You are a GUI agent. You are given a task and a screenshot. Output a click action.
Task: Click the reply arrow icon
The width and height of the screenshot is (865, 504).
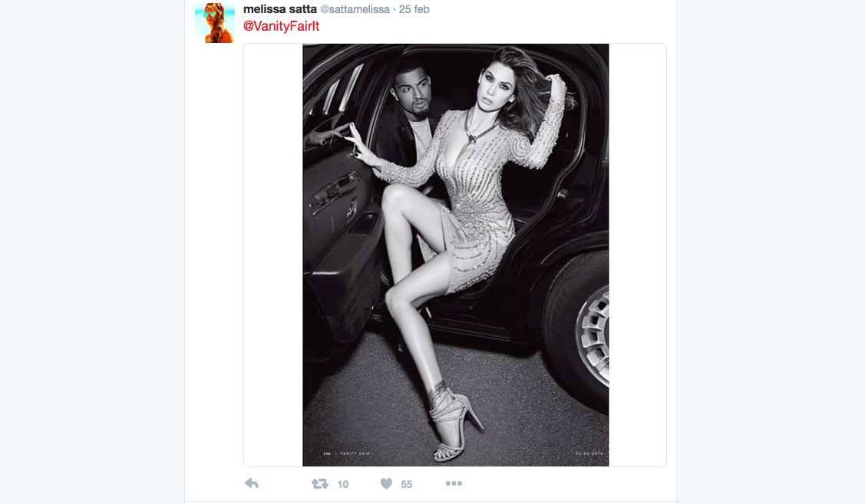252,483
